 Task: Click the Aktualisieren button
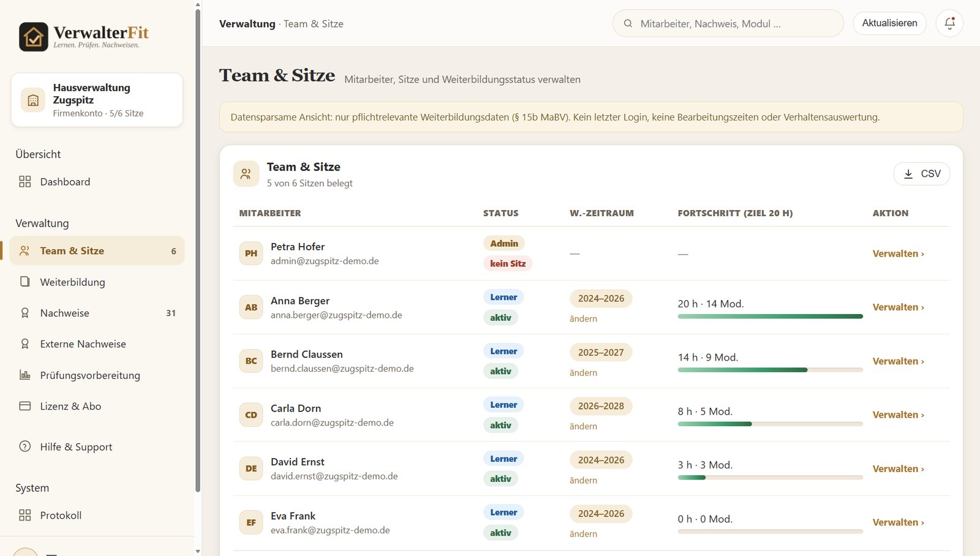[x=889, y=23]
